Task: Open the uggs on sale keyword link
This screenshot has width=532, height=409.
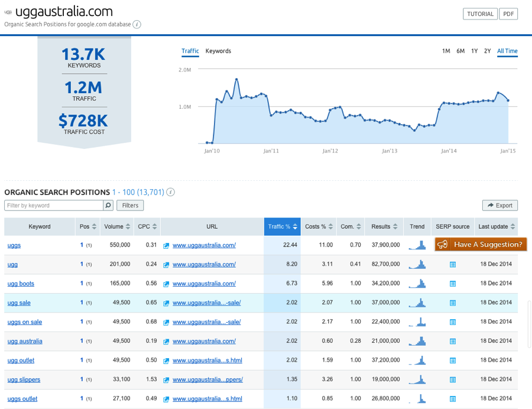Action: coord(25,322)
